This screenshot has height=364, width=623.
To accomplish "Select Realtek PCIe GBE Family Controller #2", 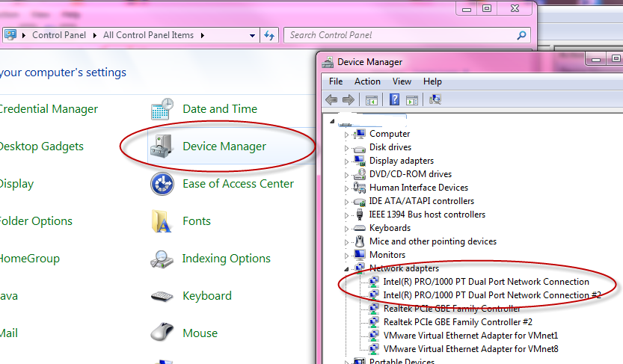I will [x=458, y=322].
